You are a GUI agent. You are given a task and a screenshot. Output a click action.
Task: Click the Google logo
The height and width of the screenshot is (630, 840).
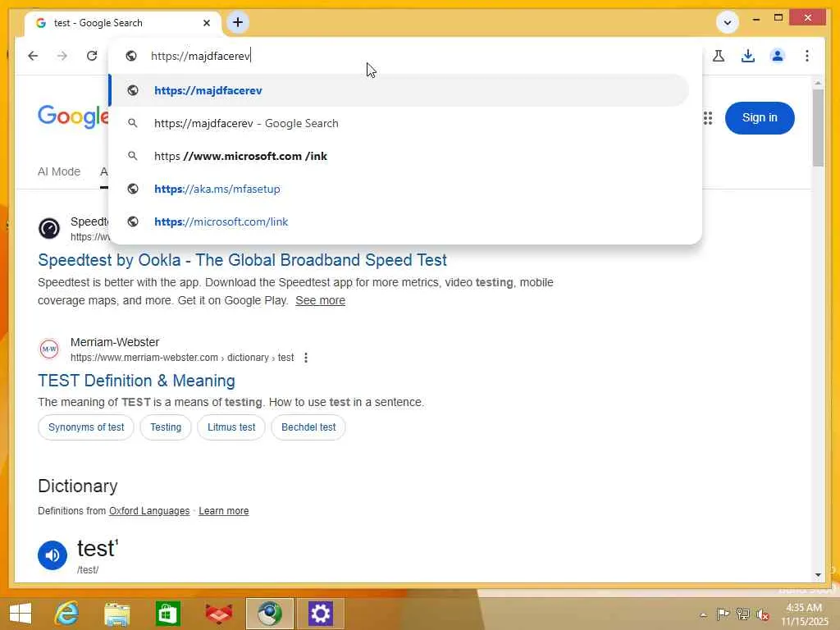tap(73, 116)
